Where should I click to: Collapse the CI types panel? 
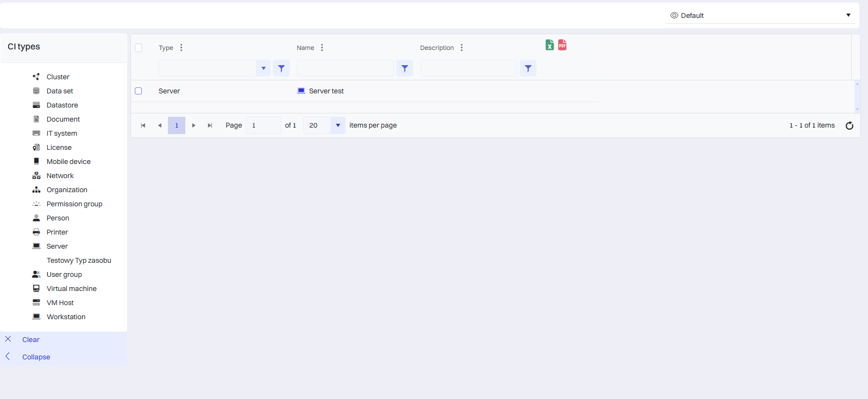(36, 357)
